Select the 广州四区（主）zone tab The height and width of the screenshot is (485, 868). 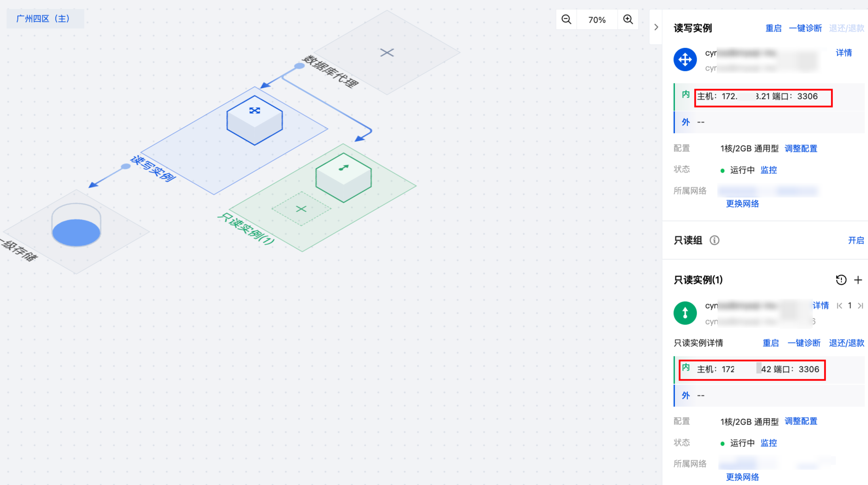click(x=43, y=18)
